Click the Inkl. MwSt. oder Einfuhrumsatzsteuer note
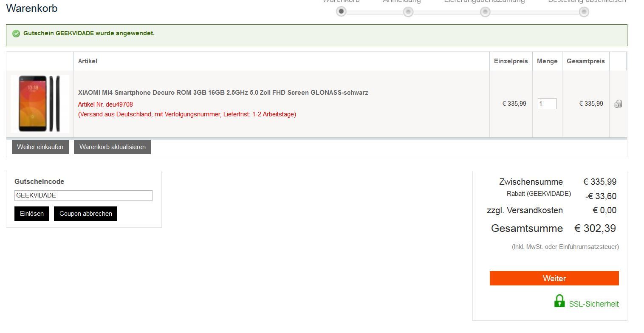 [565, 247]
